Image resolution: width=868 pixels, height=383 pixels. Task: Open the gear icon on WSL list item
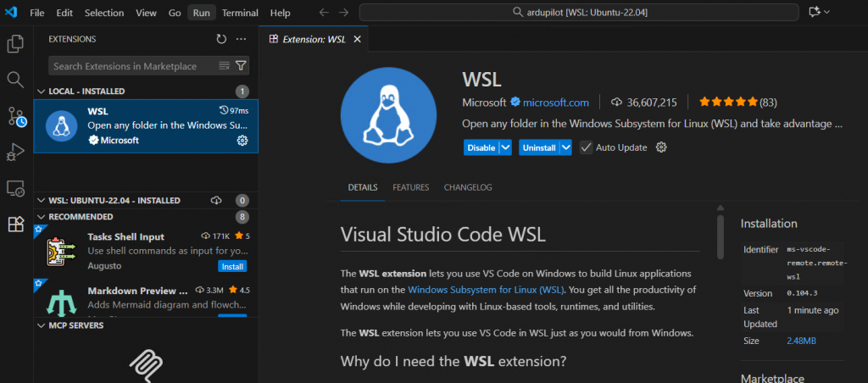tap(242, 141)
